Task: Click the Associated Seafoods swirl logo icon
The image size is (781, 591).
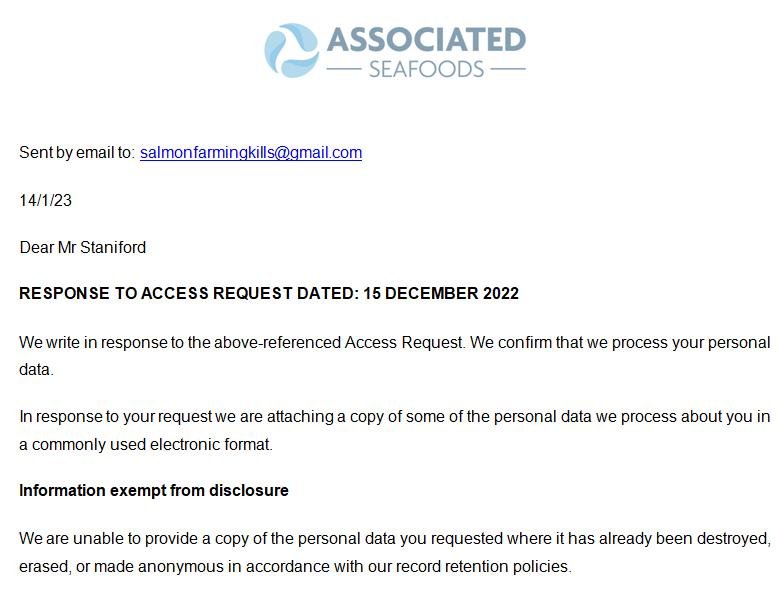Action: pos(291,50)
